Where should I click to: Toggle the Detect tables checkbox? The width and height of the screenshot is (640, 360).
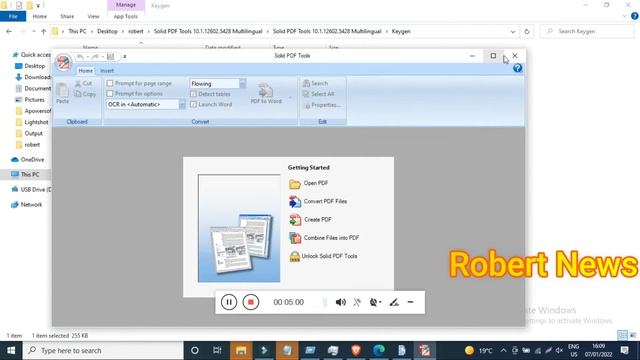pyautogui.click(x=193, y=94)
